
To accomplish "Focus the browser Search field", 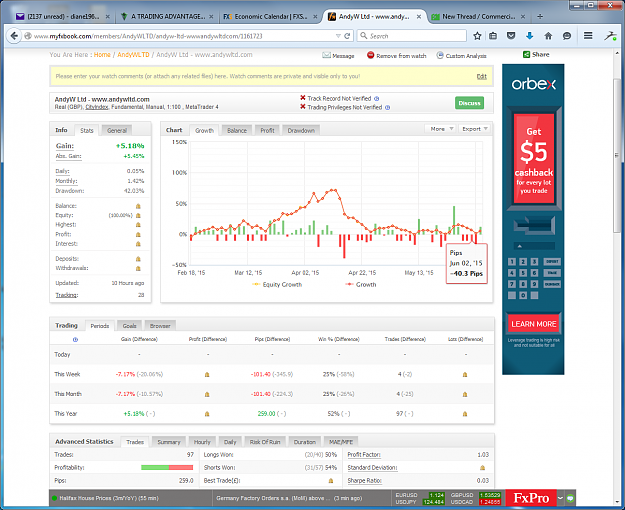I will [x=412, y=36].
